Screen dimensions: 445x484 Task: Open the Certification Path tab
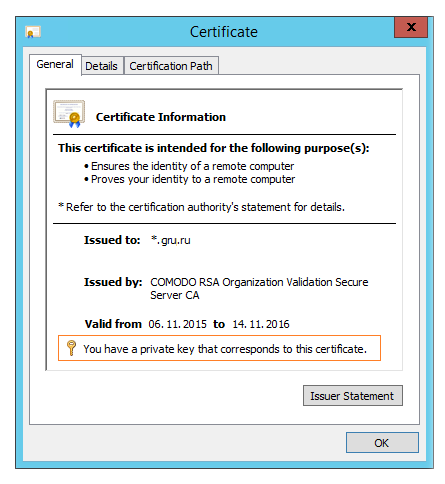coord(171,66)
